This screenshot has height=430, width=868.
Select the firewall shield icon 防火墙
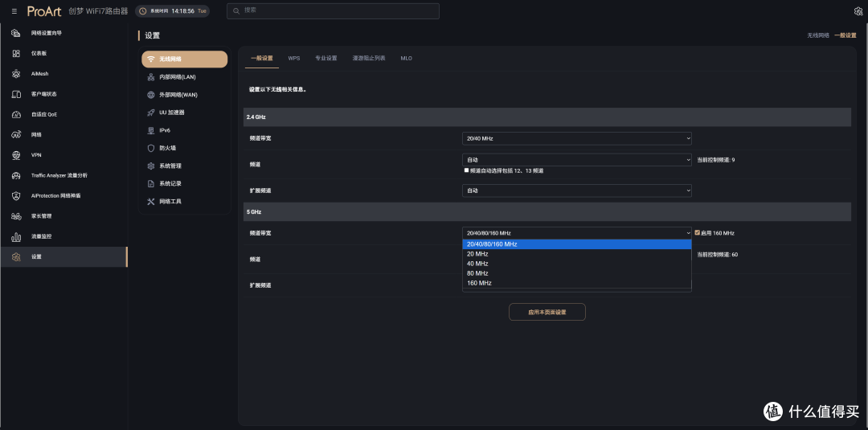150,149
